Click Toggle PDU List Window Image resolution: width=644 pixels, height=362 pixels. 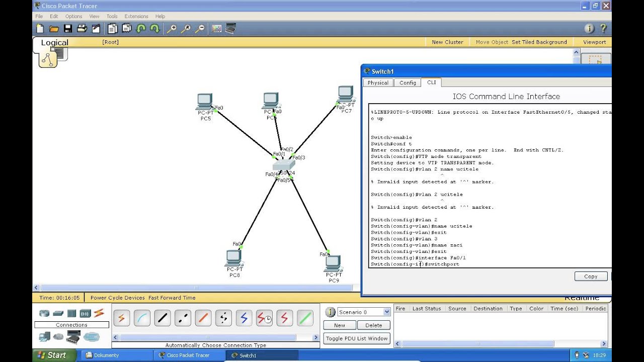tap(357, 338)
